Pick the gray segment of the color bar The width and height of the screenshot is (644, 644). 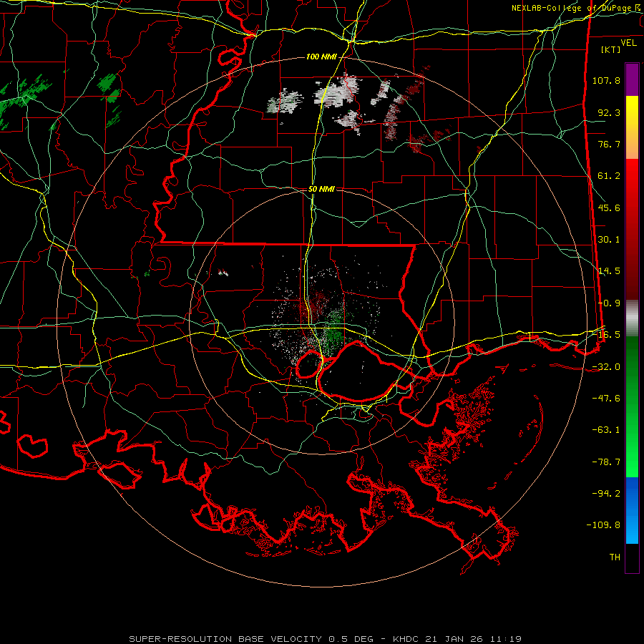(x=632, y=318)
